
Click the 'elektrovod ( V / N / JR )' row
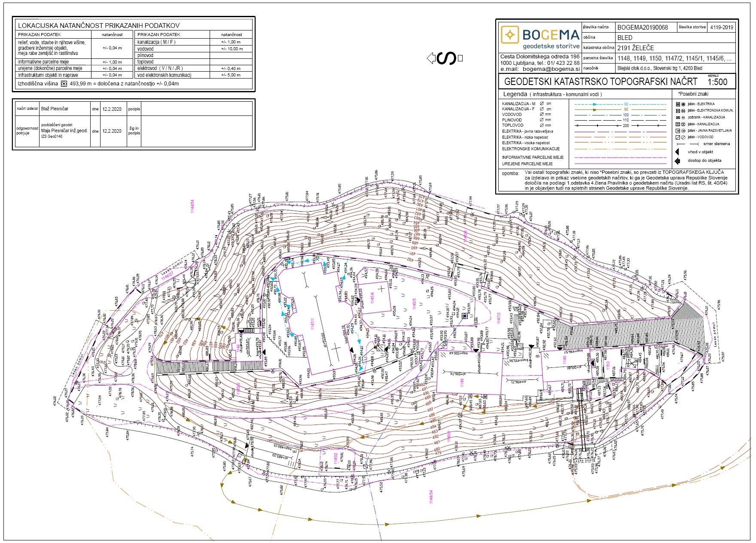(194, 68)
